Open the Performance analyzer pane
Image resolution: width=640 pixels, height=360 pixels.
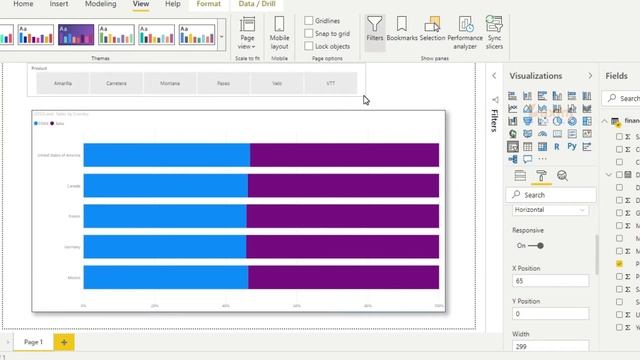(465, 33)
